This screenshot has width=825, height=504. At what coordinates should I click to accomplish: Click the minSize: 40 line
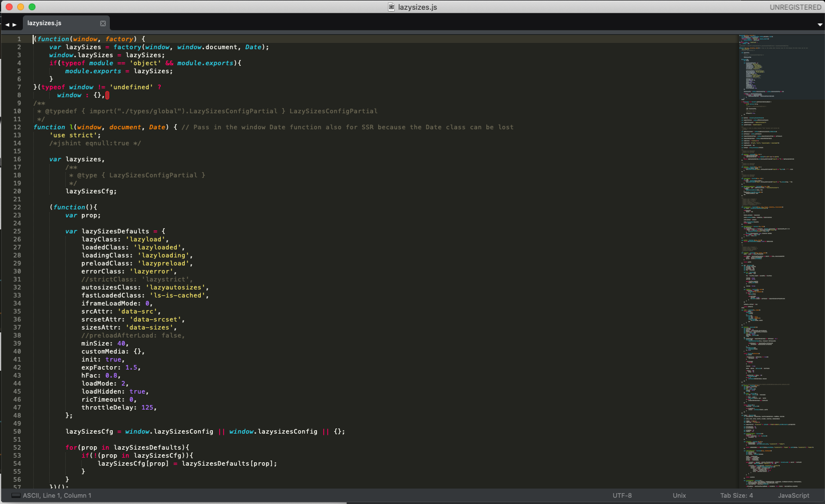[x=105, y=343]
